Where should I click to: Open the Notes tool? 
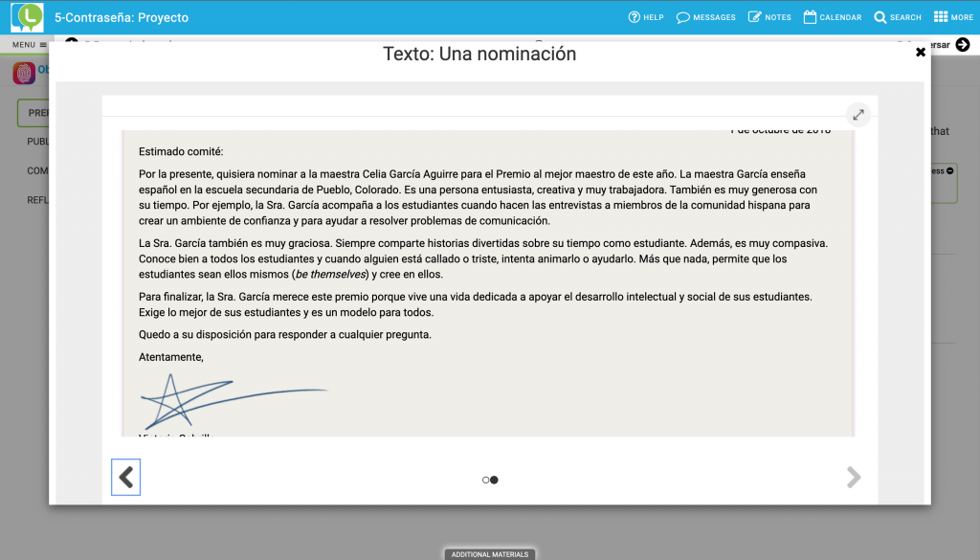[x=769, y=17]
